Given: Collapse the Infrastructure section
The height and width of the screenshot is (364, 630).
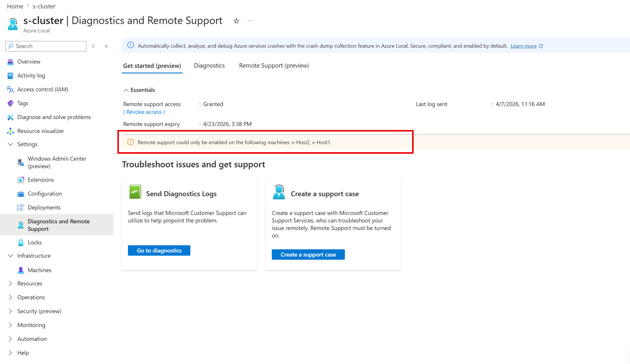Looking at the screenshot, I should (x=10, y=256).
